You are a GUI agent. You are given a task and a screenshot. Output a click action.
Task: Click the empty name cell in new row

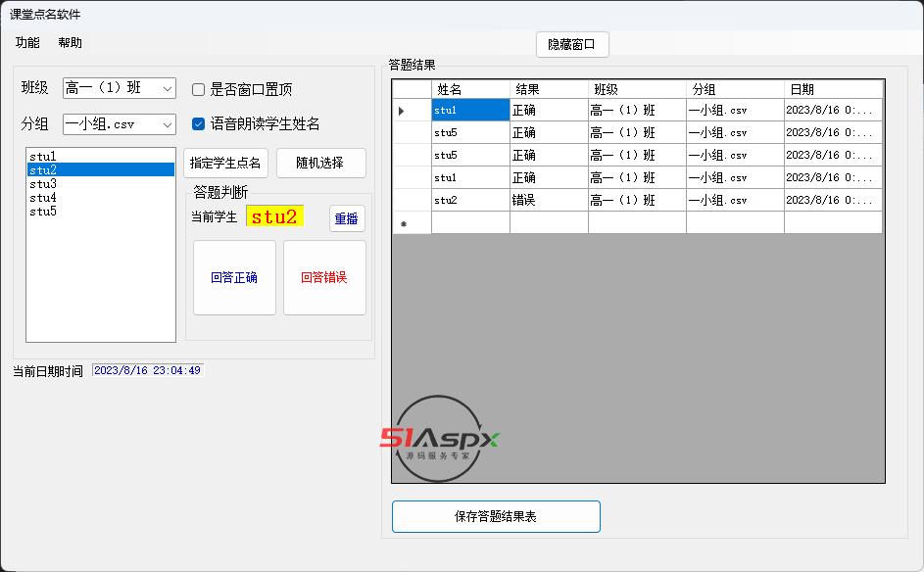click(470, 222)
